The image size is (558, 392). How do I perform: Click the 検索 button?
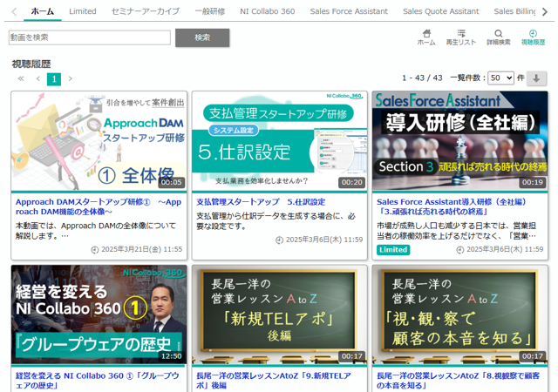click(202, 37)
